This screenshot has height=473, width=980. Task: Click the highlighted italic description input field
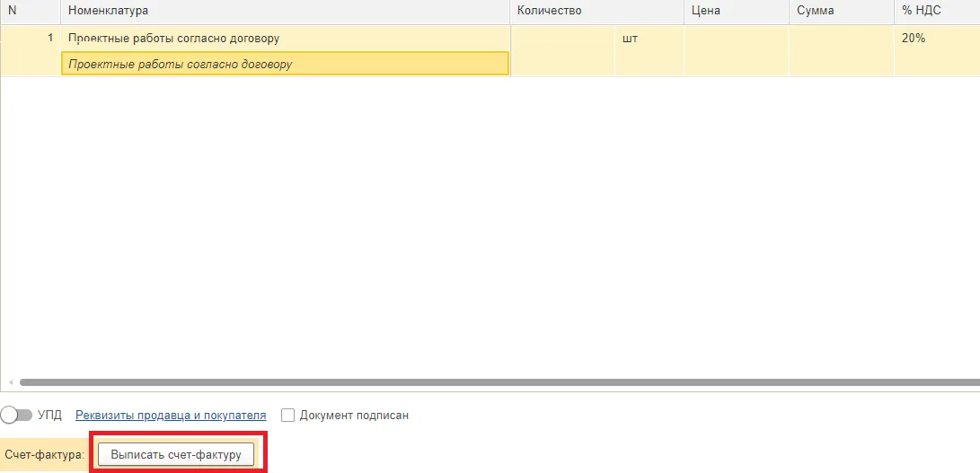[285, 64]
